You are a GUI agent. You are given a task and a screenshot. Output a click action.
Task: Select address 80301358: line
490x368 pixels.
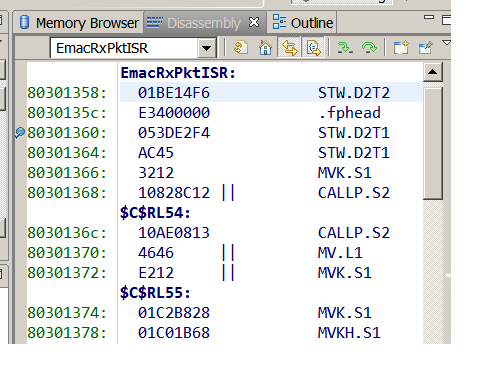(67, 93)
